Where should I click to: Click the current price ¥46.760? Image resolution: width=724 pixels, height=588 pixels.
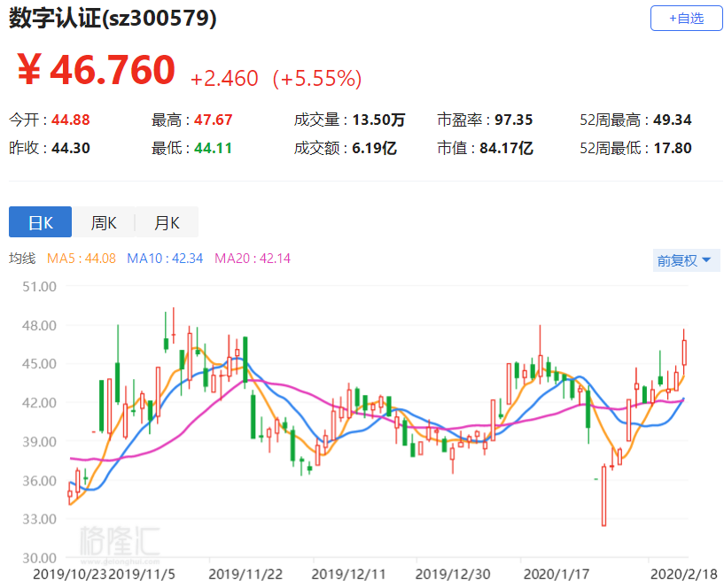(96, 70)
